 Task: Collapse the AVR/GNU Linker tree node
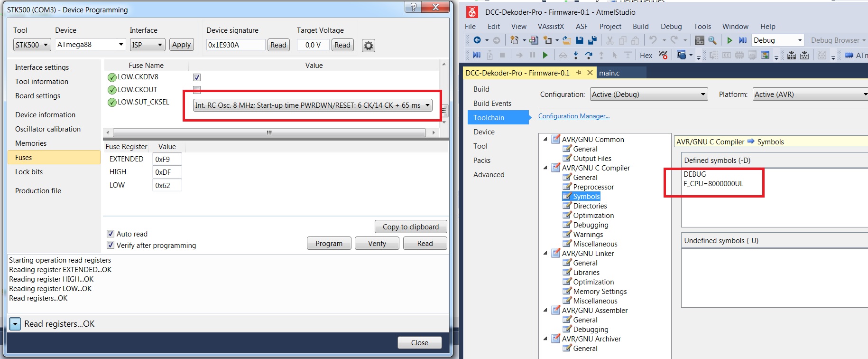coord(545,253)
